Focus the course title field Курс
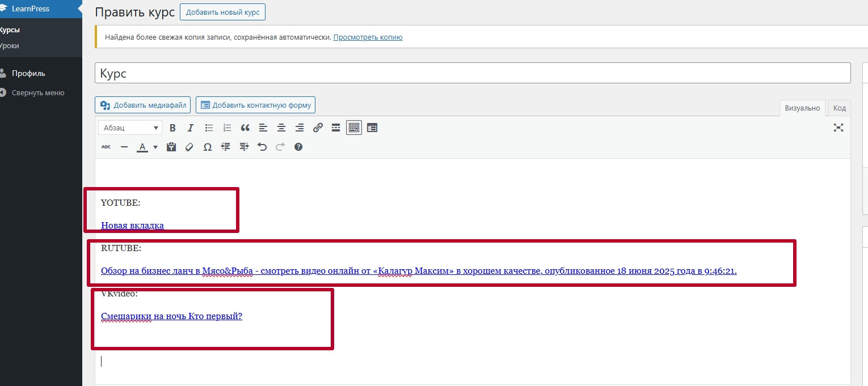The image size is (868, 386). click(x=473, y=73)
